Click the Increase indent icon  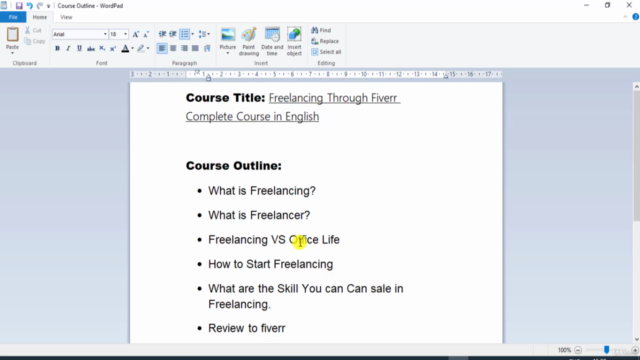point(173,34)
